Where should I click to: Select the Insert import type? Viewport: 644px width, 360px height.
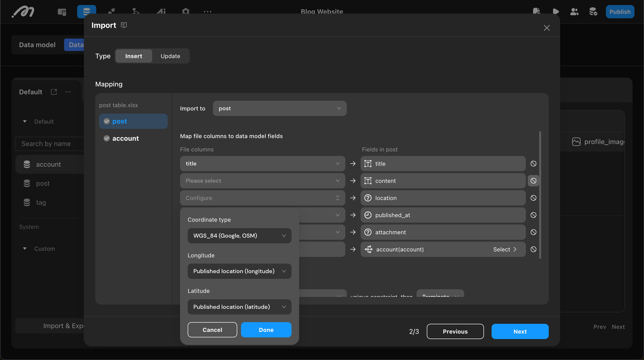[x=134, y=56]
